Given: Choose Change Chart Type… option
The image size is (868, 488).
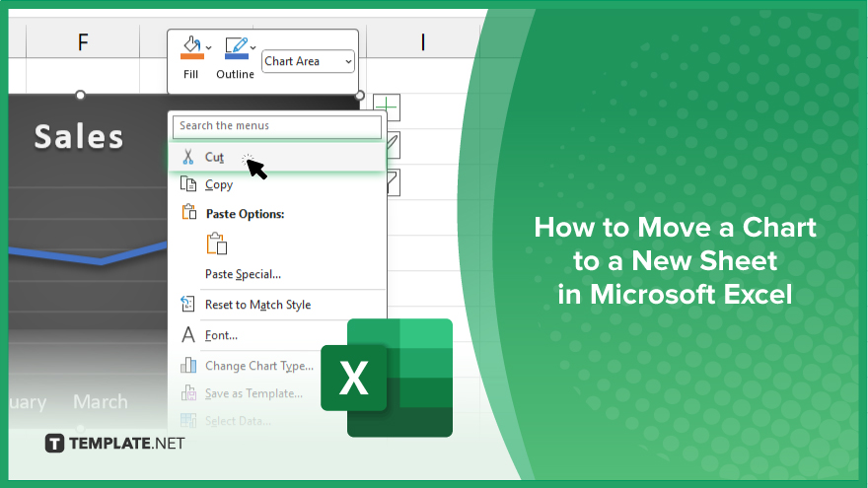Looking at the screenshot, I should pos(259,366).
